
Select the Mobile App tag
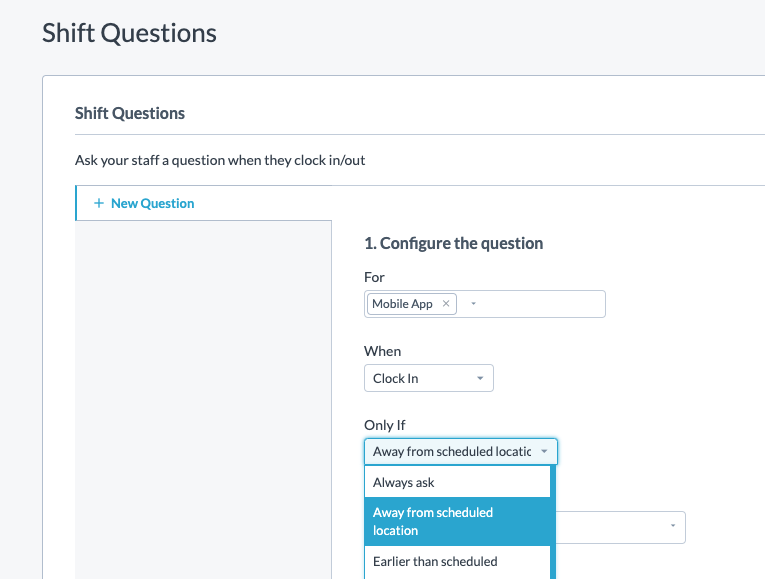click(x=402, y=304)
